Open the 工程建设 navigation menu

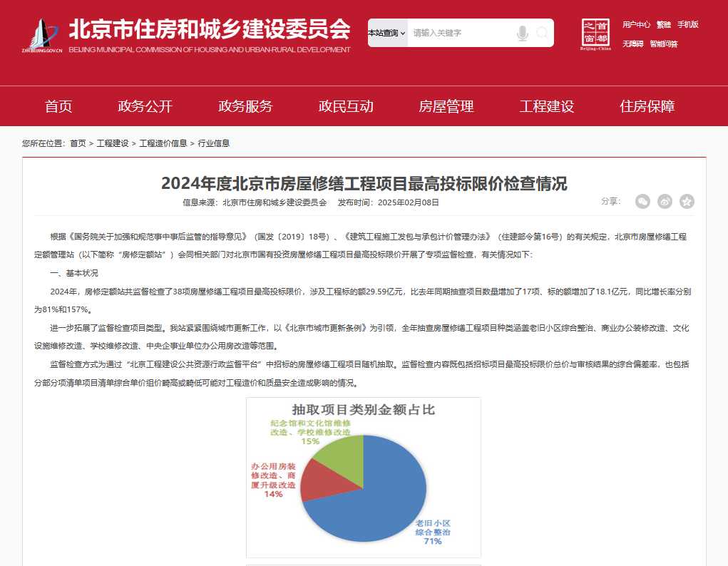(546, 106)
